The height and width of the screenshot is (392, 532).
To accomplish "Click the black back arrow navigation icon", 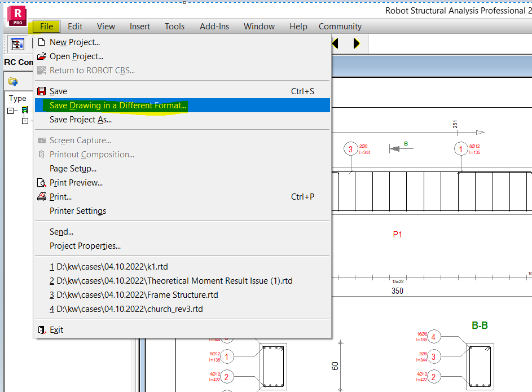I will [x=335, y=43].
